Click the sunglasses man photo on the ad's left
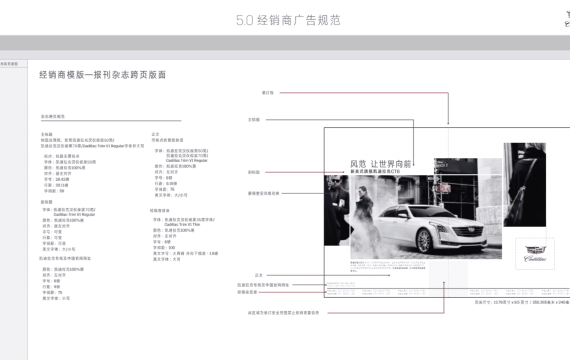The height and width of the screenshot is (360, 570). (x=337, y=210)
